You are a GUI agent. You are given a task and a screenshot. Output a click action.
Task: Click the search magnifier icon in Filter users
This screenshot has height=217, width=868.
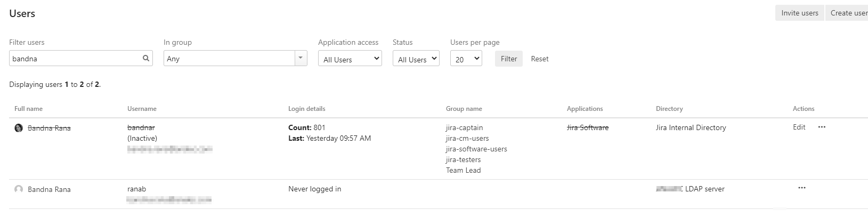coord(146,59)
